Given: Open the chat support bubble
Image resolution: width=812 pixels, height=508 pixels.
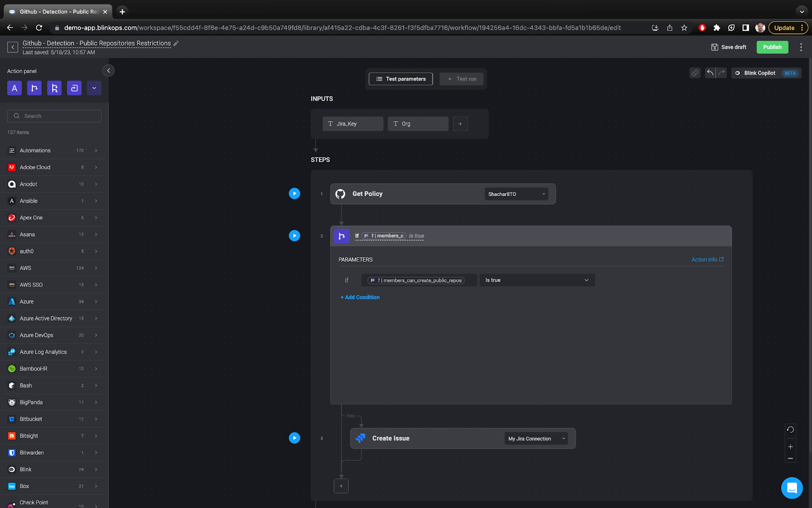Looking at the screenshot, I should (791, 488).
